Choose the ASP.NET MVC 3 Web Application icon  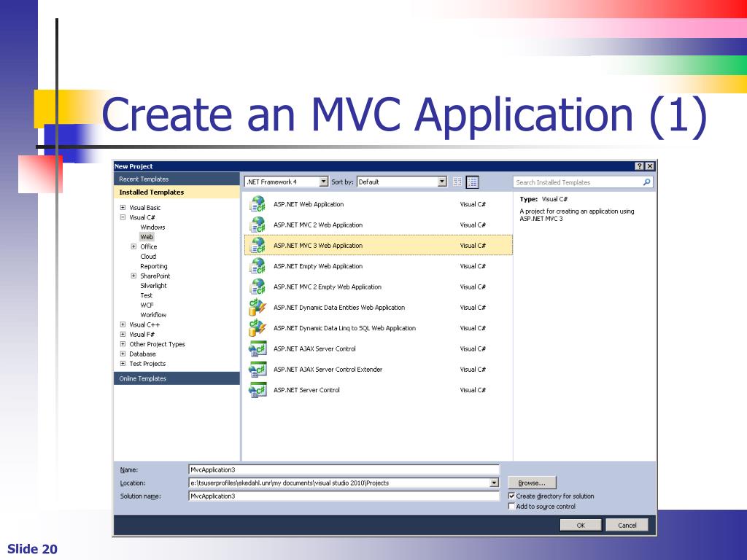tap(258, 246)
